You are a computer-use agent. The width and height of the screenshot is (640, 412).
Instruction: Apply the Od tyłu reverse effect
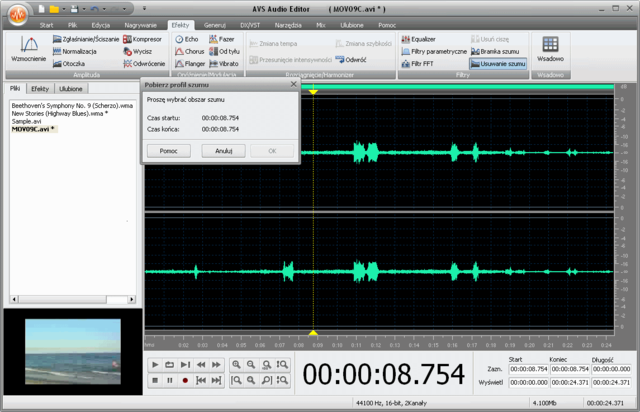coord(224,51)
